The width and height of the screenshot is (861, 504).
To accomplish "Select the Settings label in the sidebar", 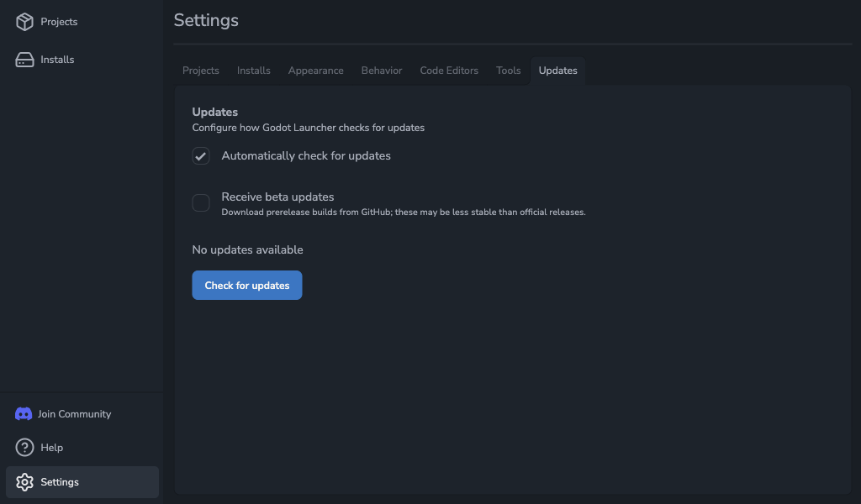I will 60,482.
